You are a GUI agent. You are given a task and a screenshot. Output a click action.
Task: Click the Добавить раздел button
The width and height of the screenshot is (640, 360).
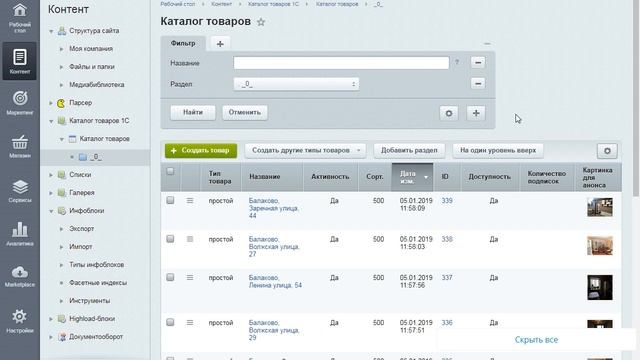[x=409, y=151]
